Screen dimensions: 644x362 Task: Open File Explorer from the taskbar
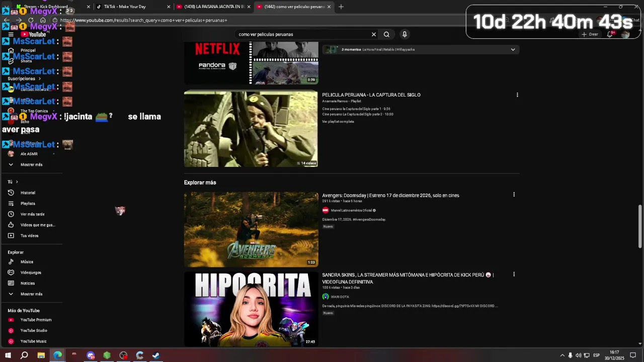(41, 355)
